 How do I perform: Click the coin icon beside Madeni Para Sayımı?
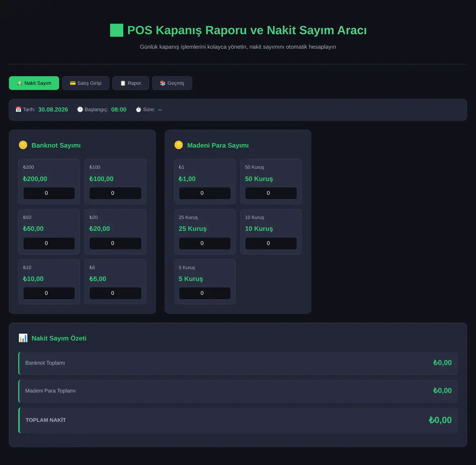point(179,145)
